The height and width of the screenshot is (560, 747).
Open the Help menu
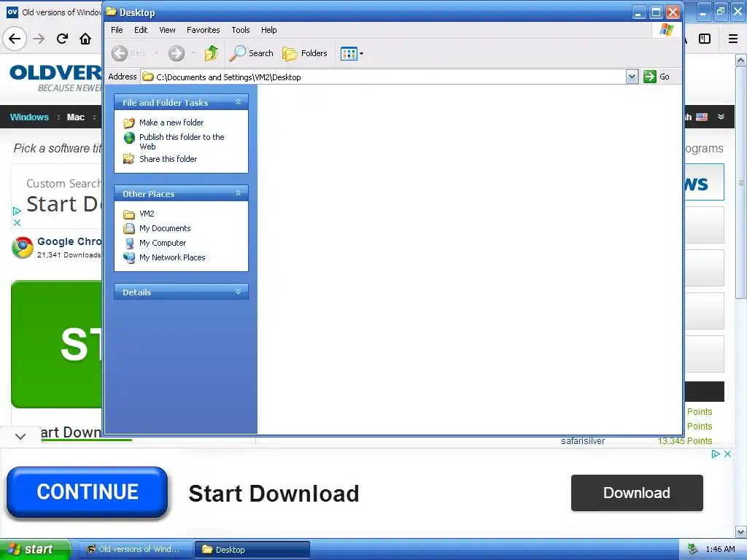pyautogui.click(x=268, y=30)
